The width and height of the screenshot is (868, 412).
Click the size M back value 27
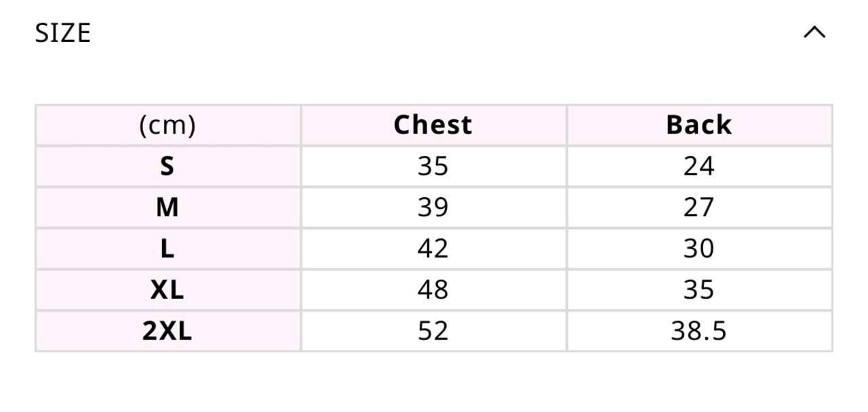[x=698, y=208]
